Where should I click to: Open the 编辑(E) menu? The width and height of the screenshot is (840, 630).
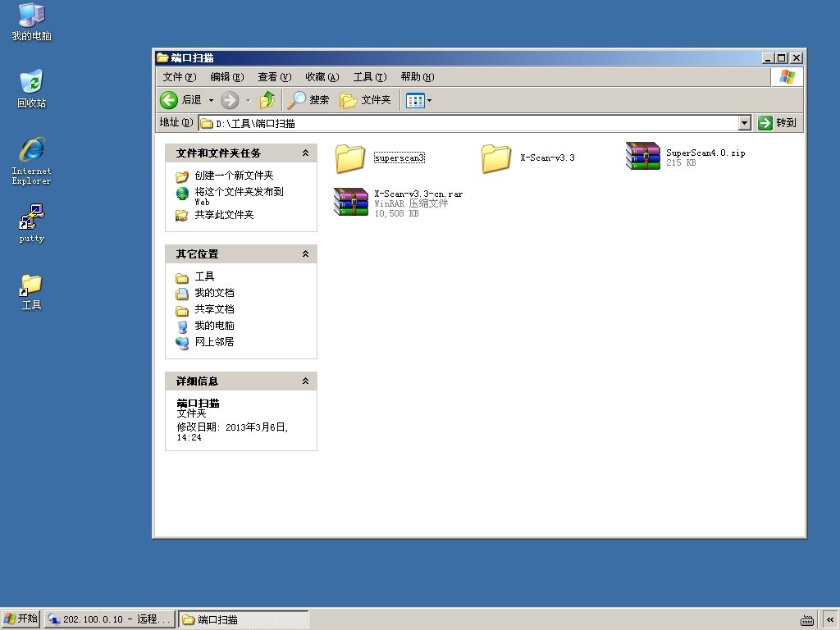click(227, 77)
